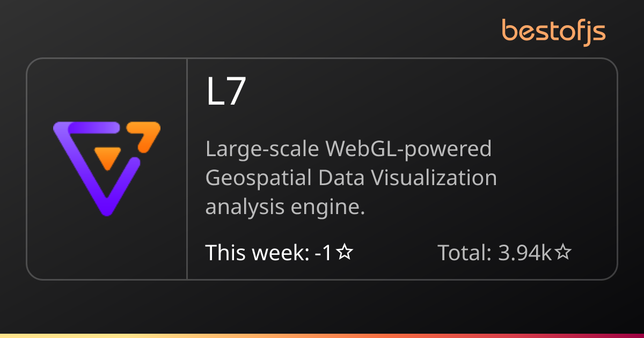
Task: Click the "Total:" label
Action: coord(465,252)
